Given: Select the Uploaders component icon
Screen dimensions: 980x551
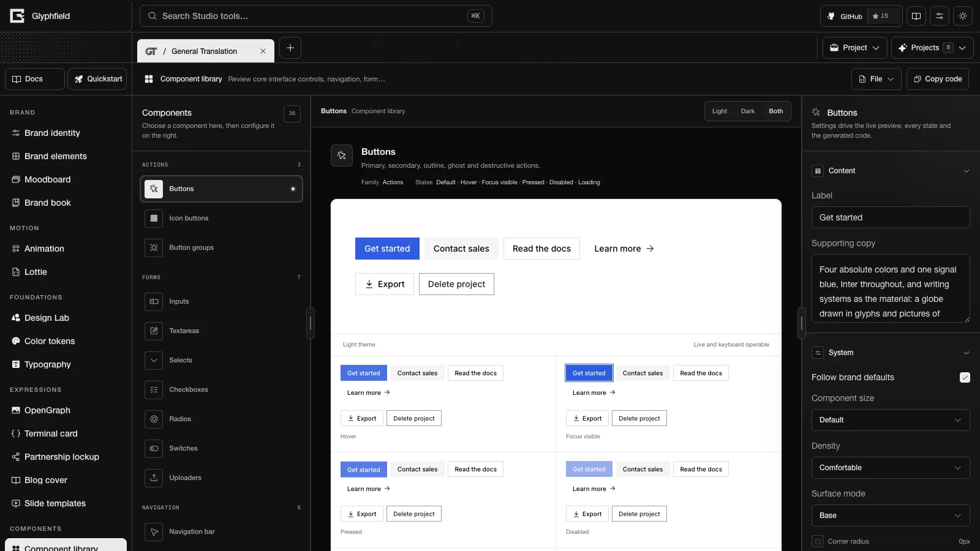Looking at the screenshot, I should pos(154,478).
